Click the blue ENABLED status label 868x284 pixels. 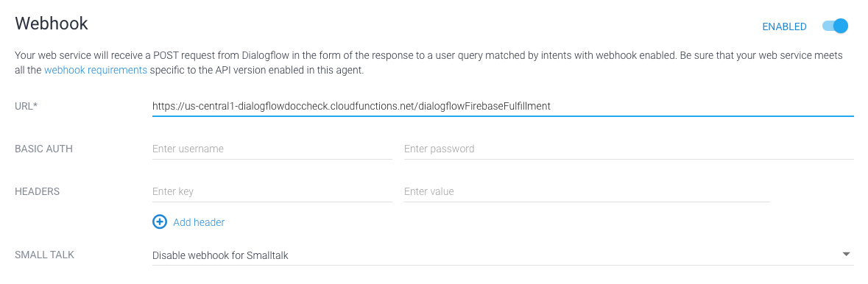click(784, 26)
